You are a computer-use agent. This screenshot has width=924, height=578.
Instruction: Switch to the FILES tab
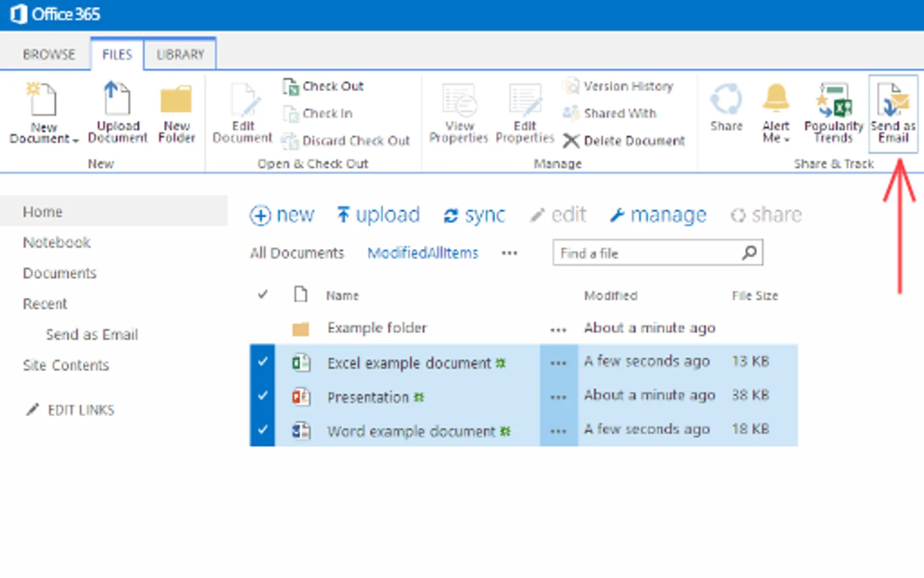click(117, 54)
